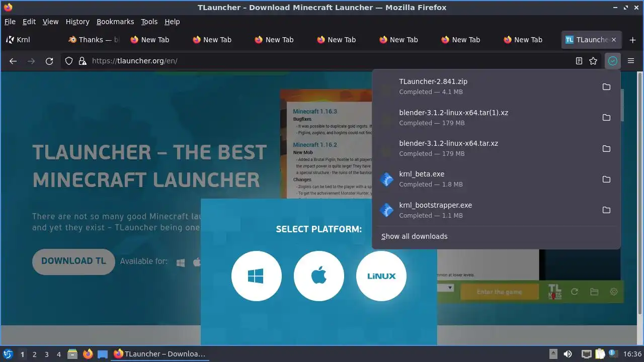Go back to the previous page
644x362 pixels.
13,61
